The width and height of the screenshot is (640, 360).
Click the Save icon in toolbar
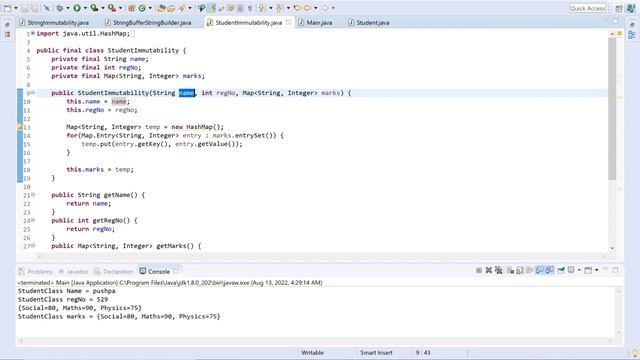[x=24, y=8]
